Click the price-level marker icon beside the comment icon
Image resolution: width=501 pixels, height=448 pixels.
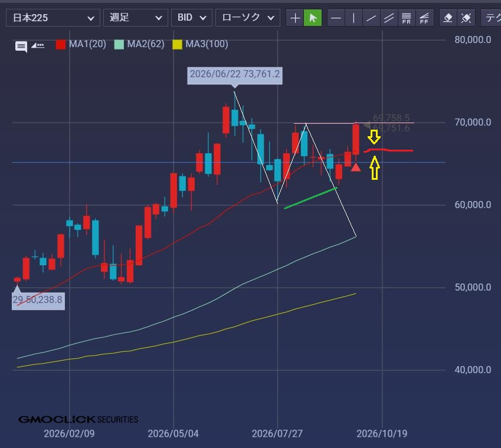[38, 45]
